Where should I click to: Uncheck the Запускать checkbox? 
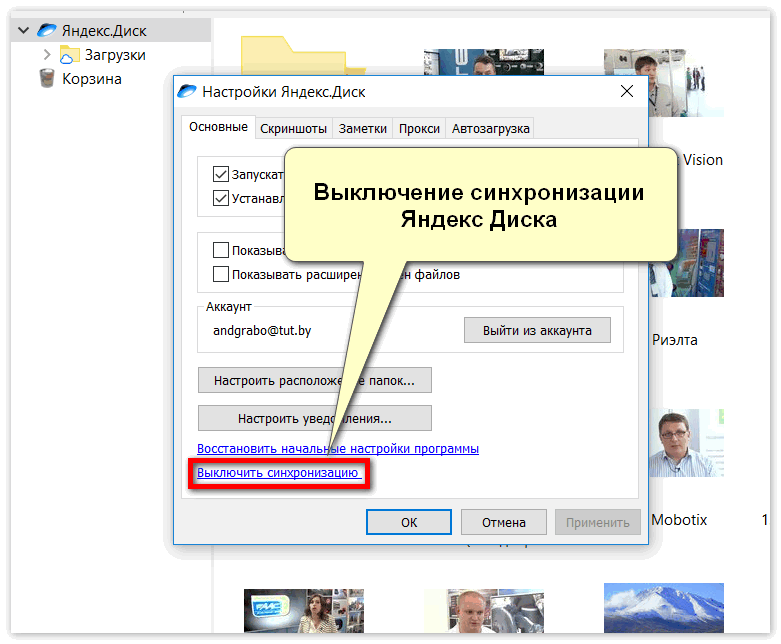[221, 174]
